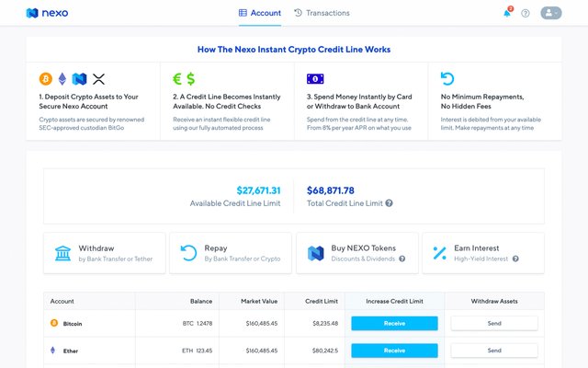Image resolution: width=588 pixels, height=368 pixels.
Task: Click the Credit Limit column header
Action: coord(322,301)
